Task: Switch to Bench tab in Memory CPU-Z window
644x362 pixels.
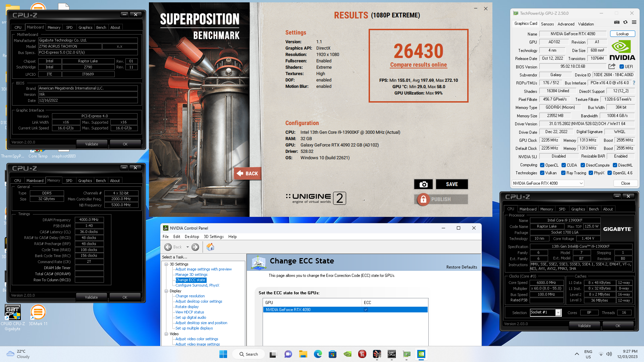Action: [x=101, y=181]
